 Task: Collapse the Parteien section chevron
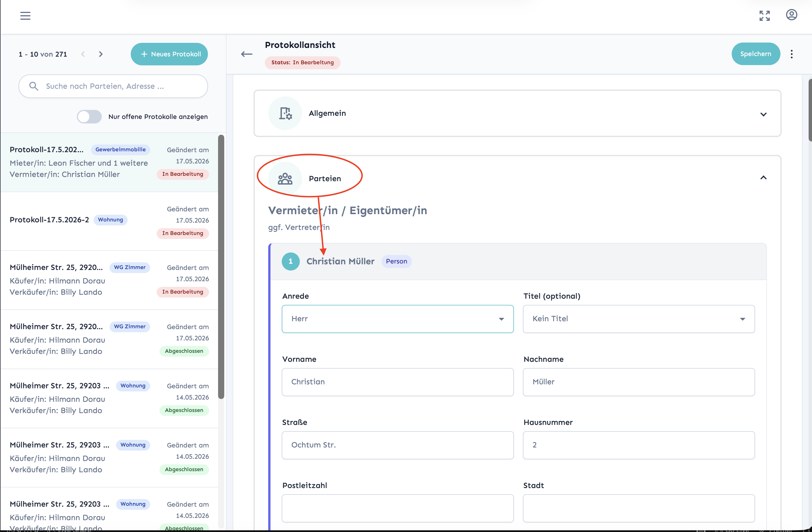click(764, 178)
